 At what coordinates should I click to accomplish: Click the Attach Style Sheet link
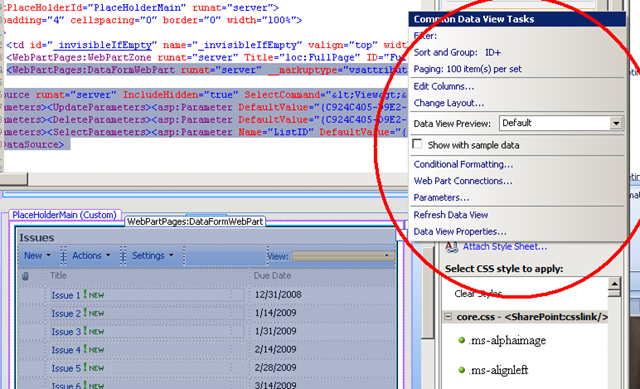[505, 247]
